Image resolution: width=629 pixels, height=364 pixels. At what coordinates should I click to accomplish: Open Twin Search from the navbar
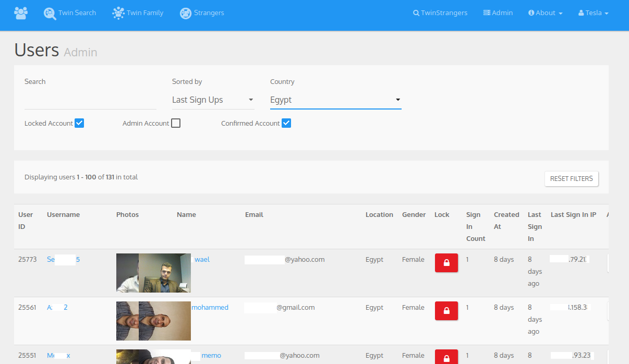70,13
